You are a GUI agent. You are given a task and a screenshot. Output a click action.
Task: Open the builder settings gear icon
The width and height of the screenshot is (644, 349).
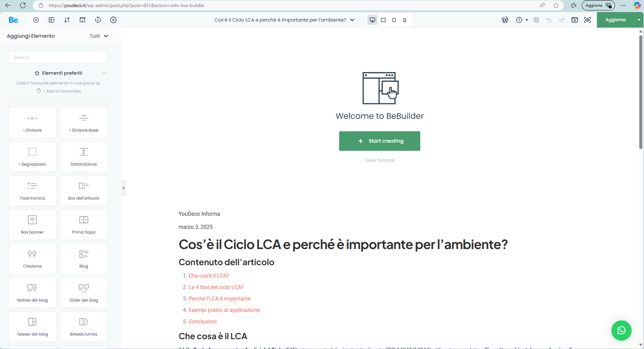[113, 20]
